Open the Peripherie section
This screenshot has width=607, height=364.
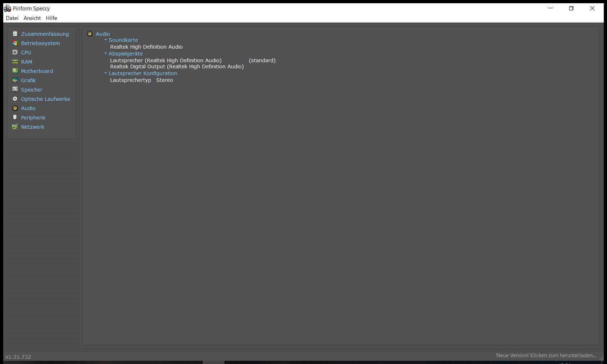pyautogui.click(x=33, y=118)
